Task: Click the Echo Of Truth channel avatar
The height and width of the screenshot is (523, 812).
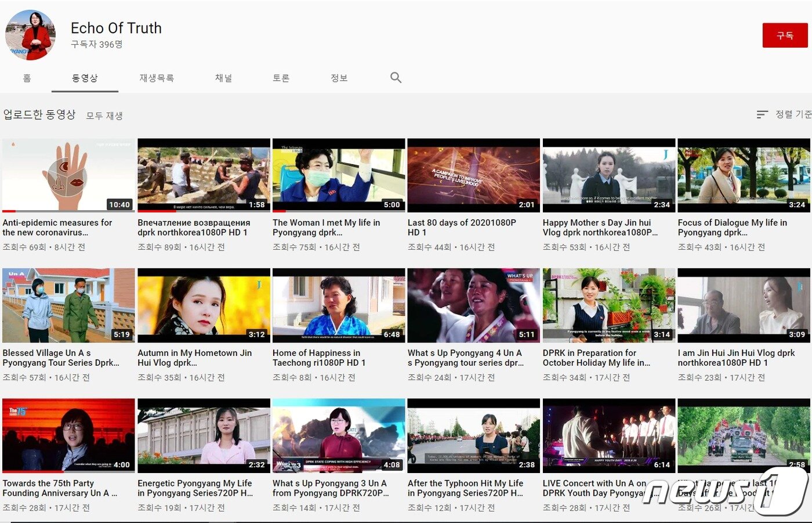Action: (31, 35)
